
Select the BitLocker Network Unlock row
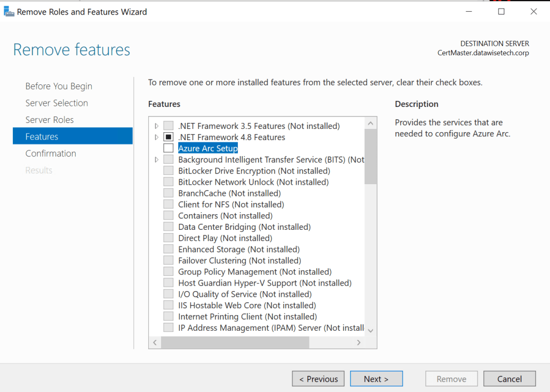(x=254, y=182)
